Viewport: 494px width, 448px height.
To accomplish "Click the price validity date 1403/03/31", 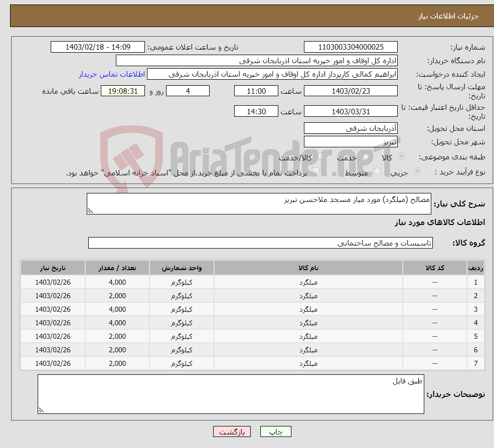I will tap(351, 111).
